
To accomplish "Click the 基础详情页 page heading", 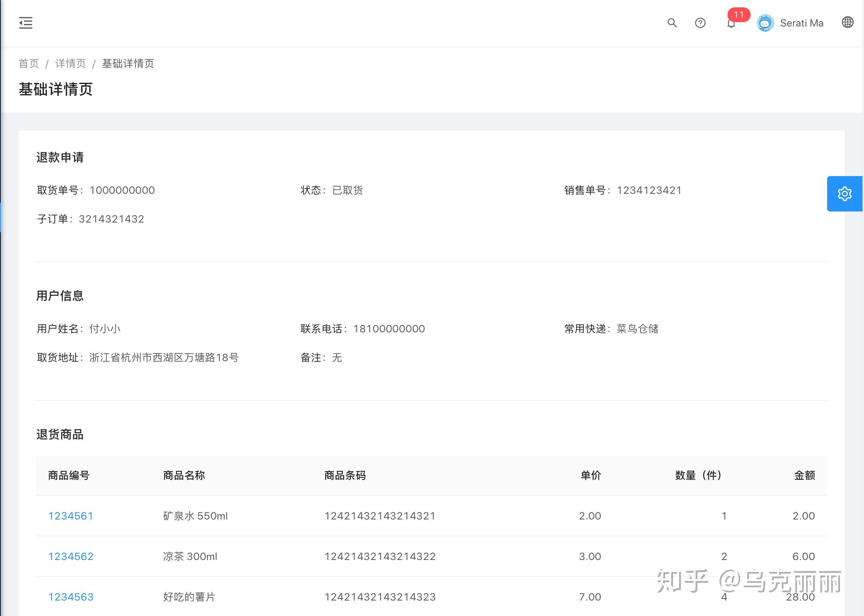I will click(56, 89).
